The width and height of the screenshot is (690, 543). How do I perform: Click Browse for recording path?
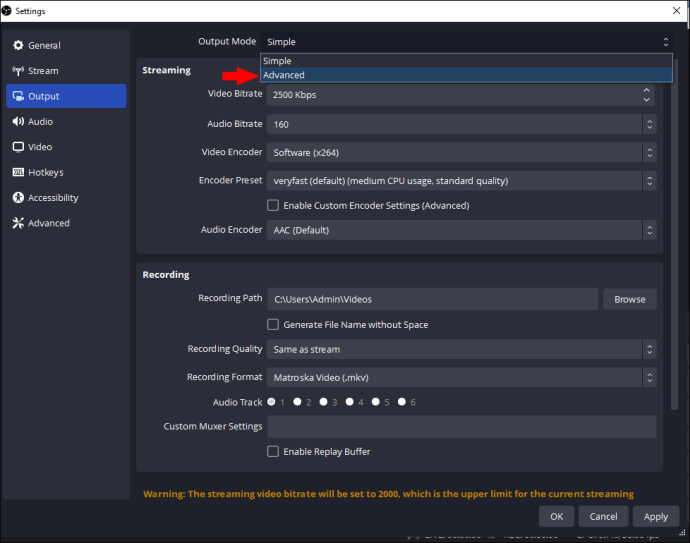click(x=630, y=299)
